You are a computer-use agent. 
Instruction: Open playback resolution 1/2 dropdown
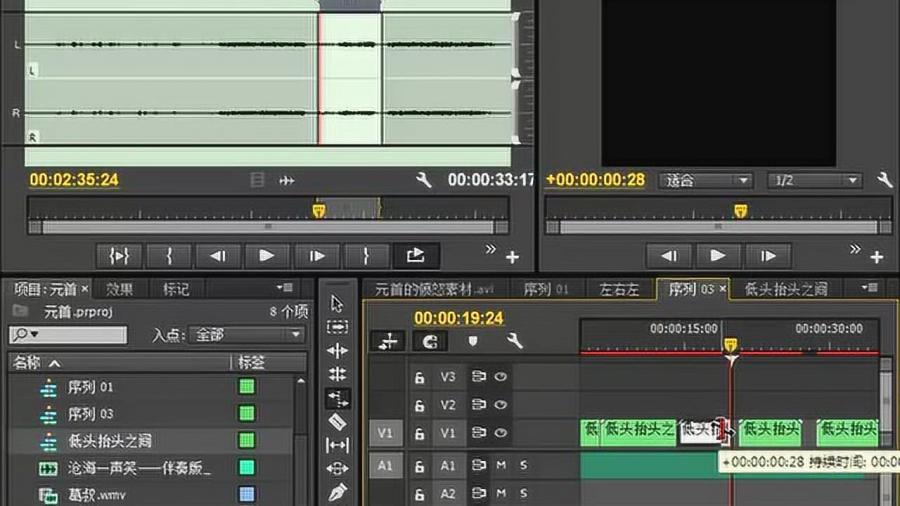click(815, 181)
